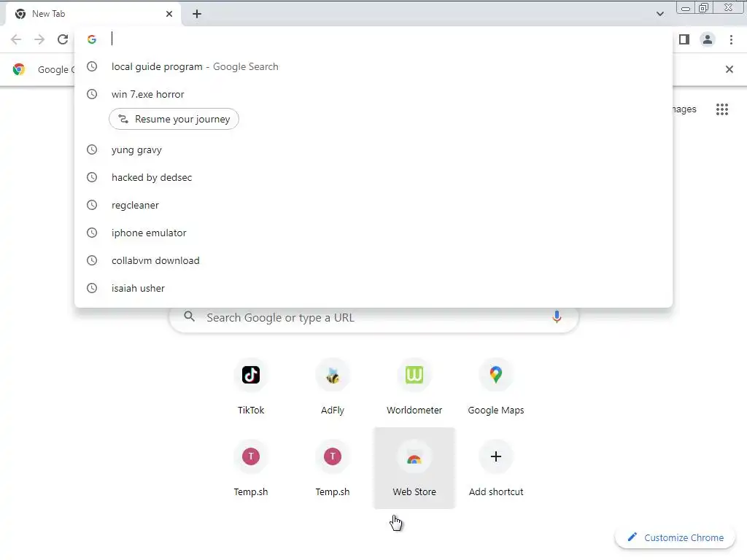Click the Customize Chrome button
Image resolution: width=747 pixels, height=560 pixels.
675,537
